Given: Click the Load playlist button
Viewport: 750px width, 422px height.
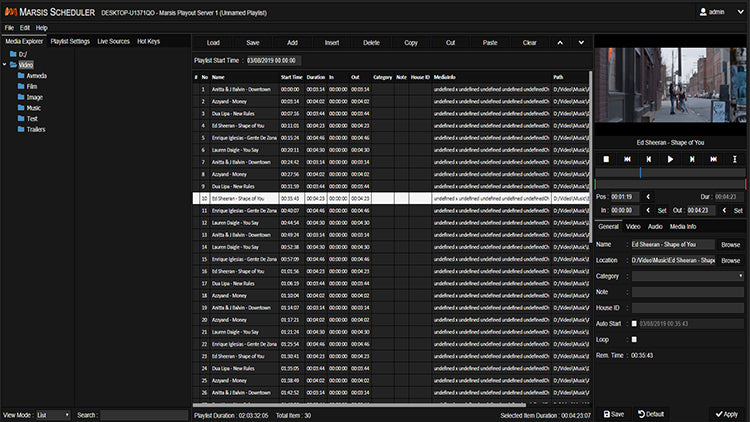Looking at the screenshot, I should tap(213, 43).
